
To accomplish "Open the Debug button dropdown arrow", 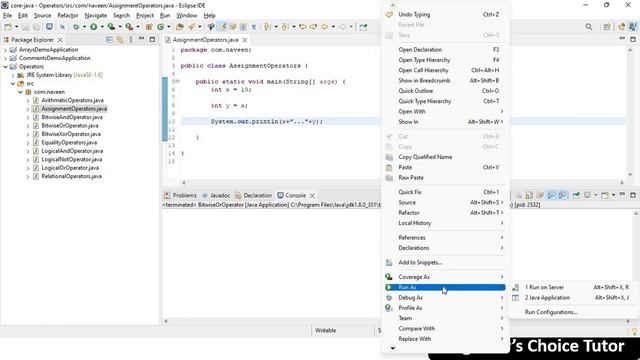I will (84, 27).
